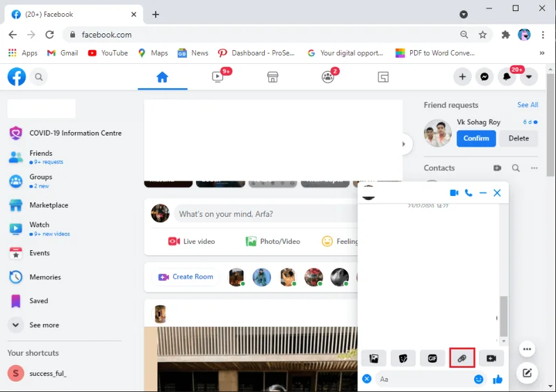Open Vk Sohag Roy's profile picture
The height and width of the screenshot is (392, 556).
438,133
